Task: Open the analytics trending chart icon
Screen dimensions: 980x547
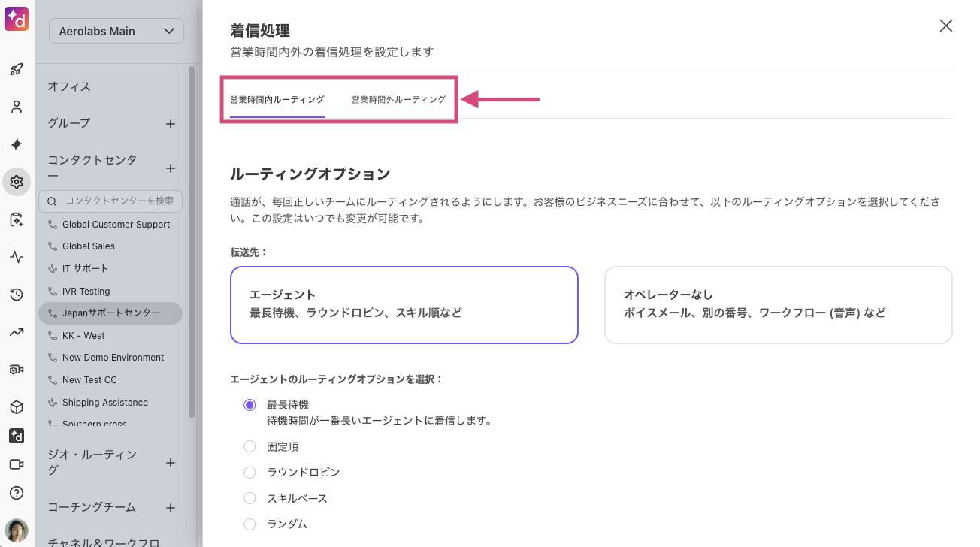Action: point(17,332)
